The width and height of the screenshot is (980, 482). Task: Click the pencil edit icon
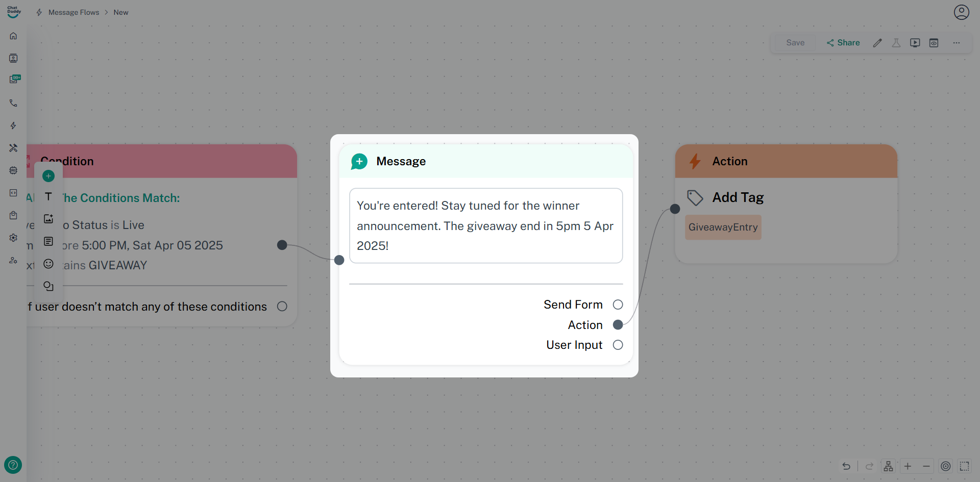877,43
